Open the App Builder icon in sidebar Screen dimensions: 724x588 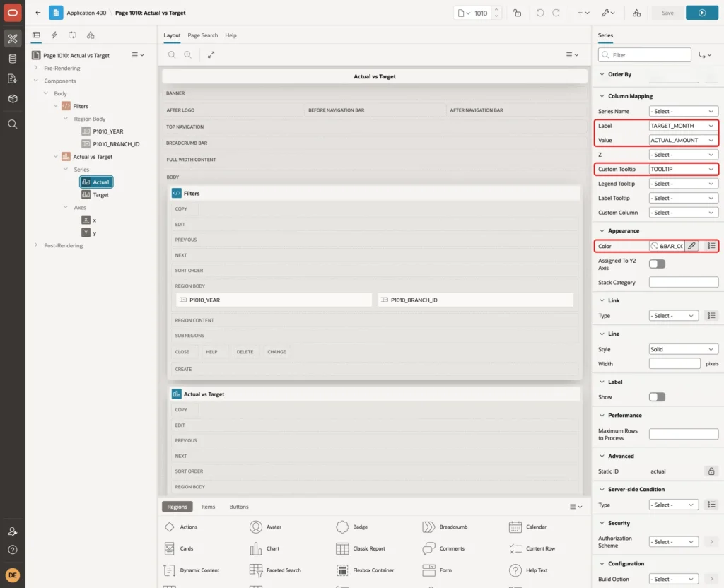pos(13,38)
